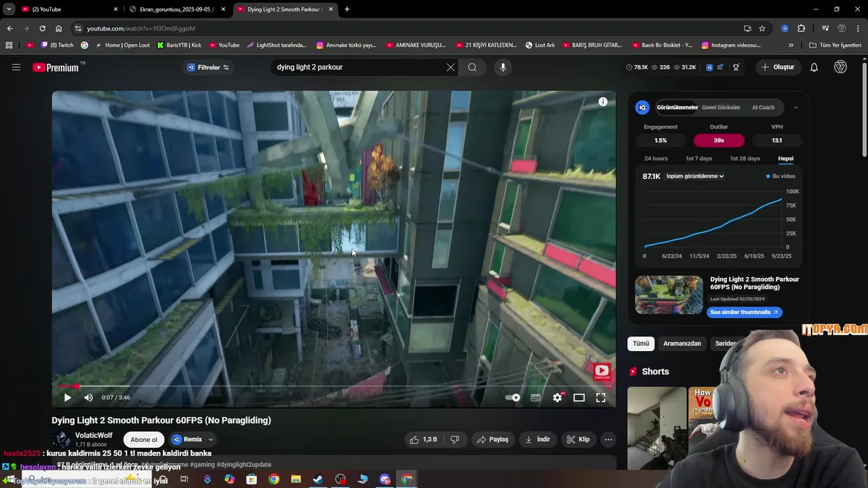Open Steam from the taskbar
The width and height of the screenshot is (868, 488).
click(318, 479)
